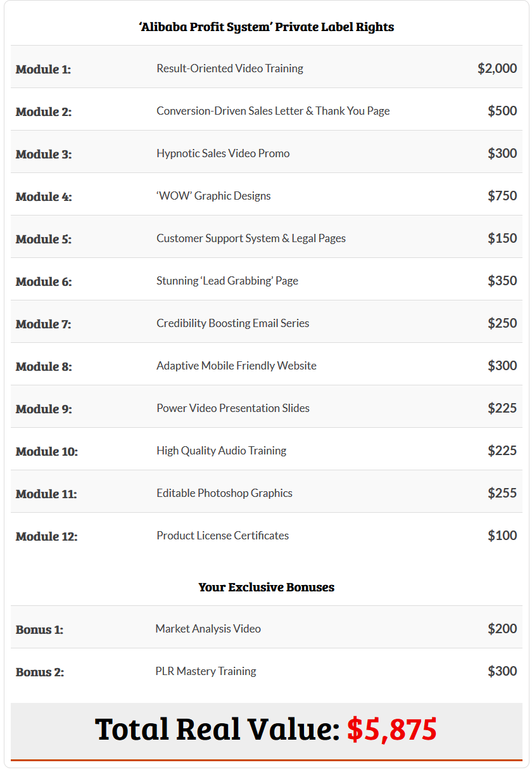Select Customer Support System & Legal Pages
532x772 pixels.
pyautogui.click(x=251, y=238)
